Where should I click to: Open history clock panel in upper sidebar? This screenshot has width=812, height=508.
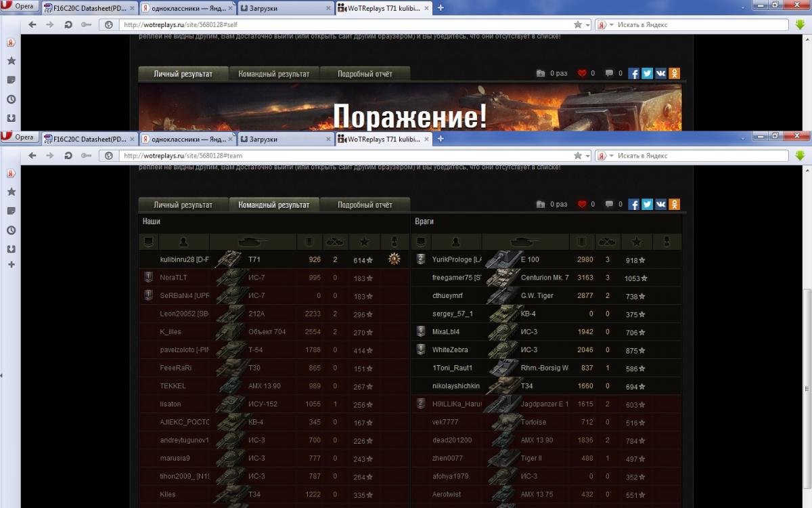tap(11, 99)
